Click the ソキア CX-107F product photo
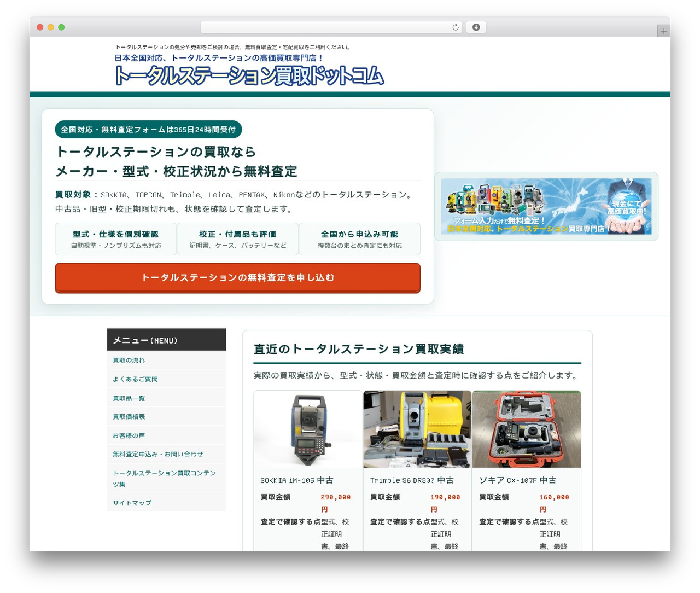 coord(527,429)
